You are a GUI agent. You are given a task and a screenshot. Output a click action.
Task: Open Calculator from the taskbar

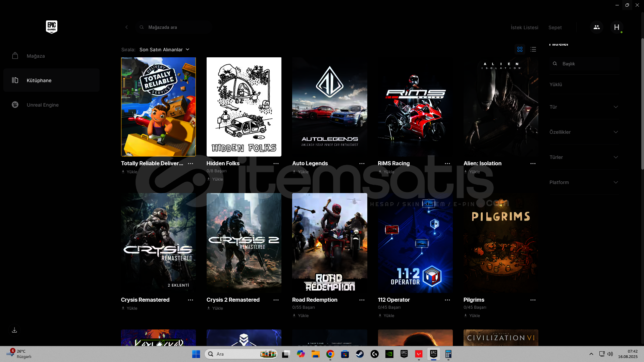[x=448, y=354]
